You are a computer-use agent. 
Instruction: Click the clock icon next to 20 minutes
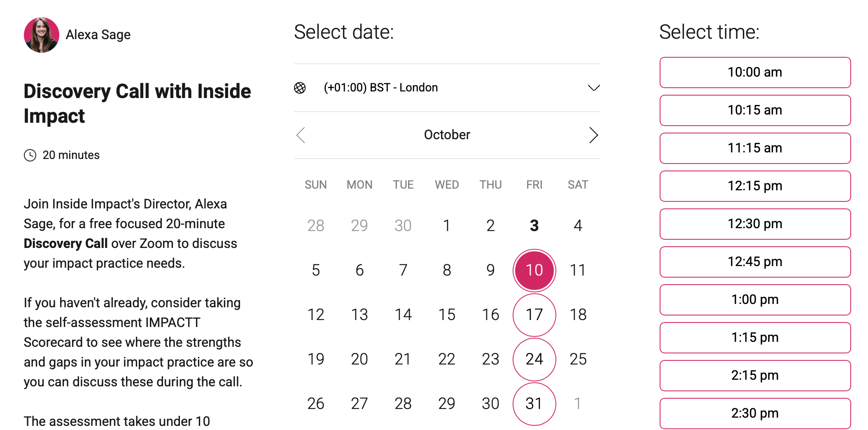coord(30,155)
